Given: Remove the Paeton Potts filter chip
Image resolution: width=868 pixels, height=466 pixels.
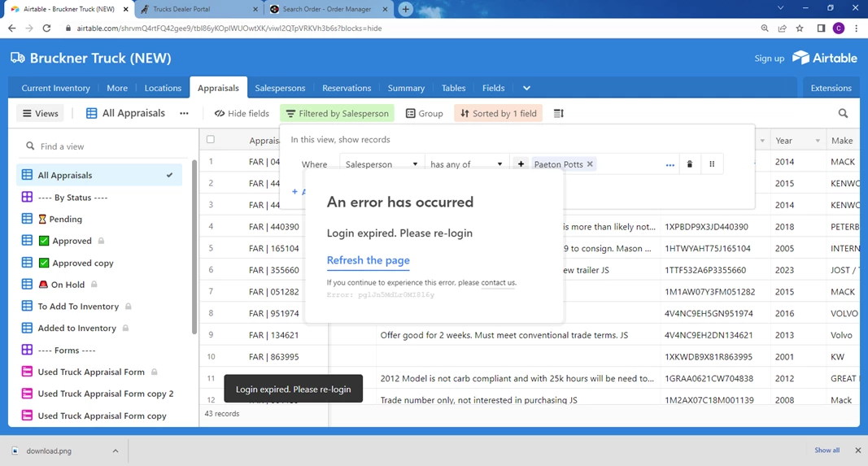Looking at the screenshot, I should [590, 163].
